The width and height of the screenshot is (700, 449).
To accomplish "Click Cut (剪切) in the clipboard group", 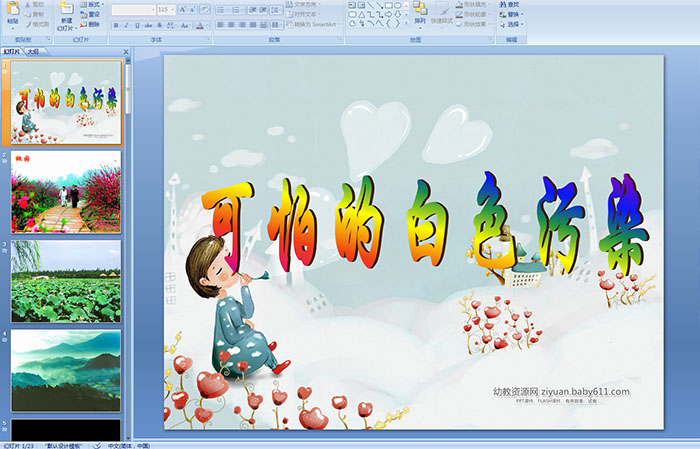I will tap(35, 4).
